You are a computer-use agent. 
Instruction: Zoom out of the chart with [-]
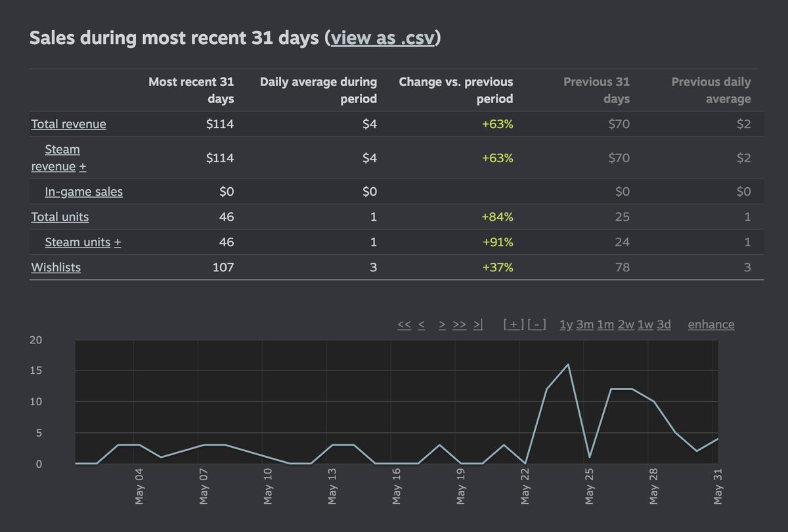pyautogui.click(x=536, y=323)
